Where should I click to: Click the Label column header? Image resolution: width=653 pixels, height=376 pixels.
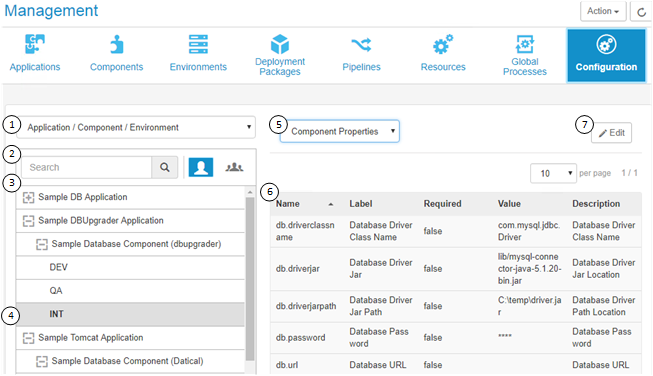361,204
